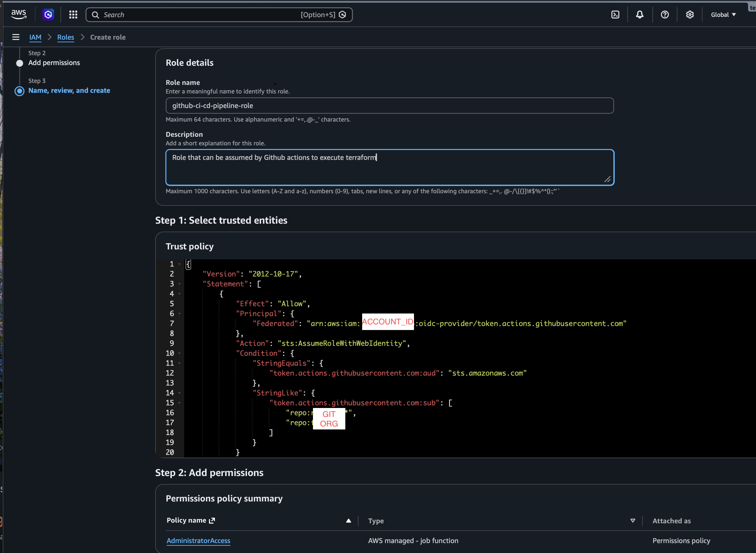Click Create role breadcrumb text
The width and height of the screenshot is (756, 553).
point(108,37)
